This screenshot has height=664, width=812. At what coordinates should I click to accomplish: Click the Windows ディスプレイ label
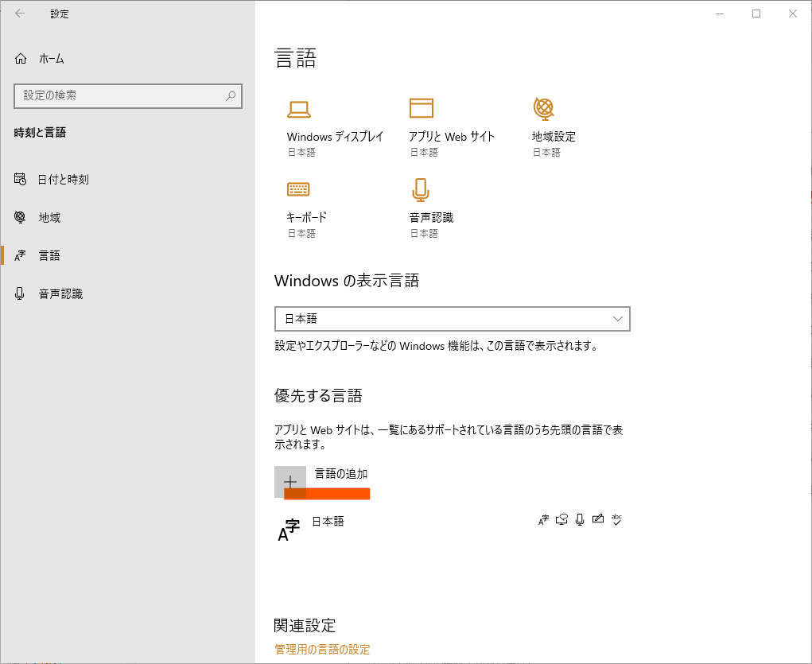pos(335,137)
